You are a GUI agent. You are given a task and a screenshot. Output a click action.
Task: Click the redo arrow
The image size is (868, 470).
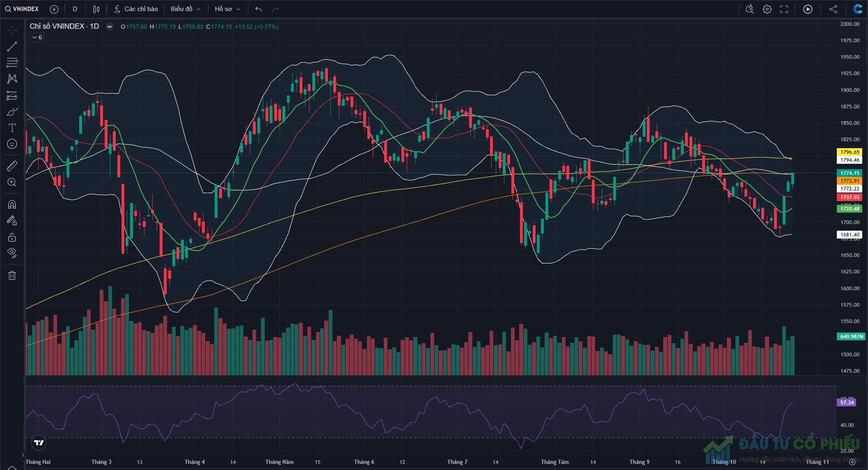(x=276, y=9)
